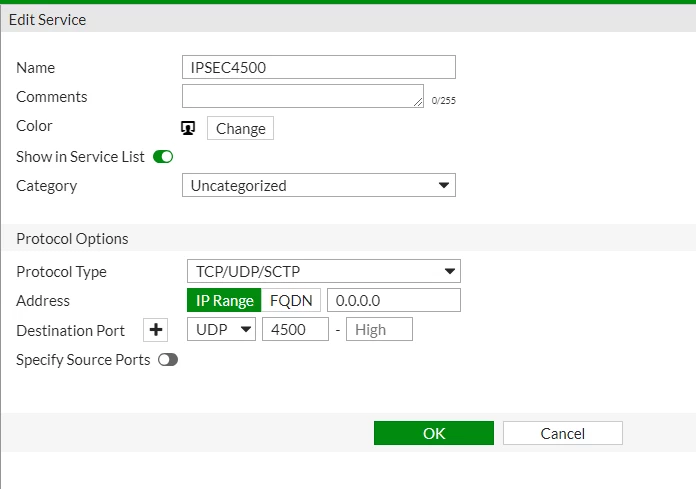Click the Edit Service title

pos(47,20)
